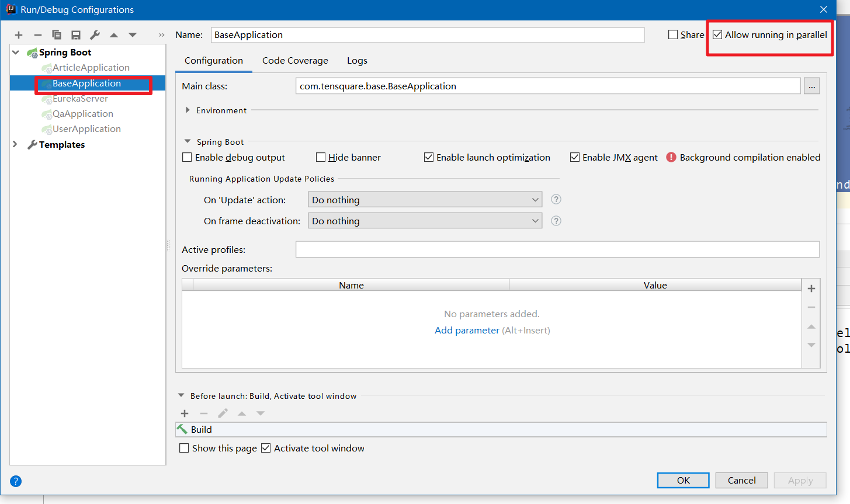This screenshot has height=504, width=850.
Task: Save configuration with the floppy disk icon
Action: point(76,35)
